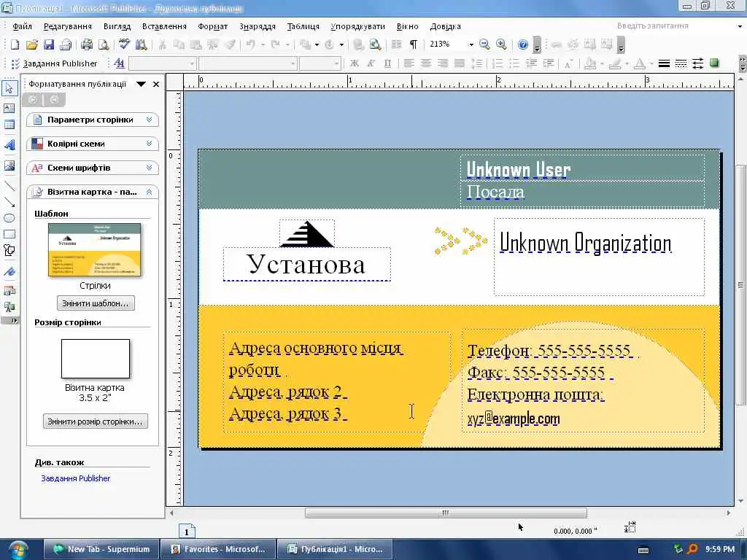Open Windows Start button
747x560 pixels.
click(x=18, y=550)
